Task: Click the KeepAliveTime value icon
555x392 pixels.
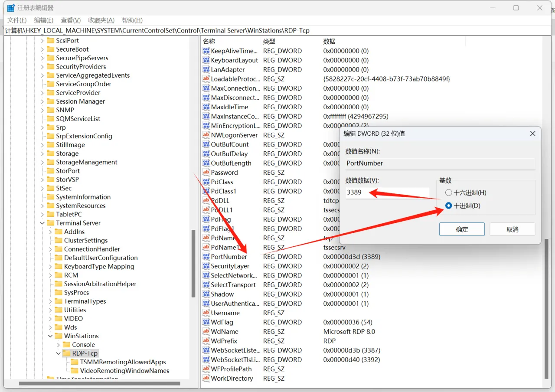Action: point(206,51)
